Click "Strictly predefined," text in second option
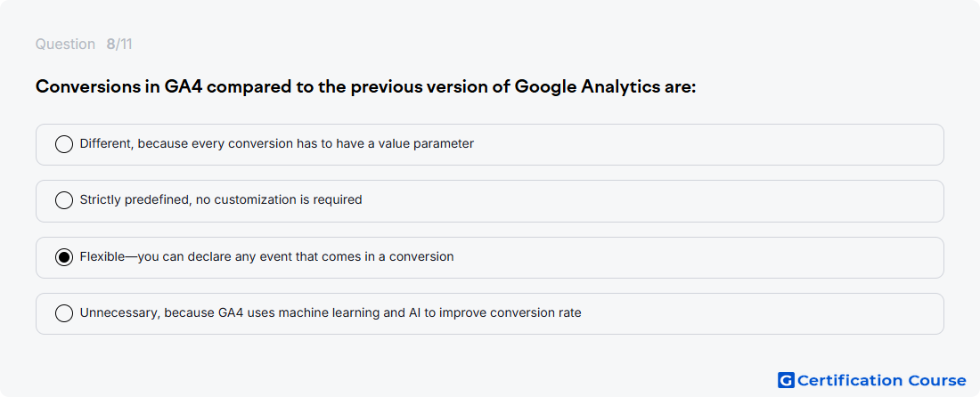This screenshot has height=397, width=980. (128, 200)
